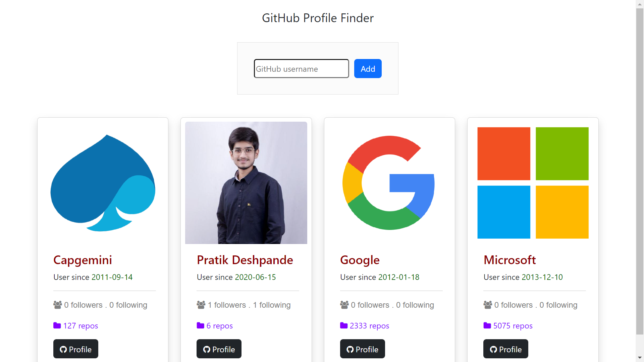The height and width of the screenshot is (362, 644).
Task: Open Capgemini's GitHub profile
Action: 75,349
